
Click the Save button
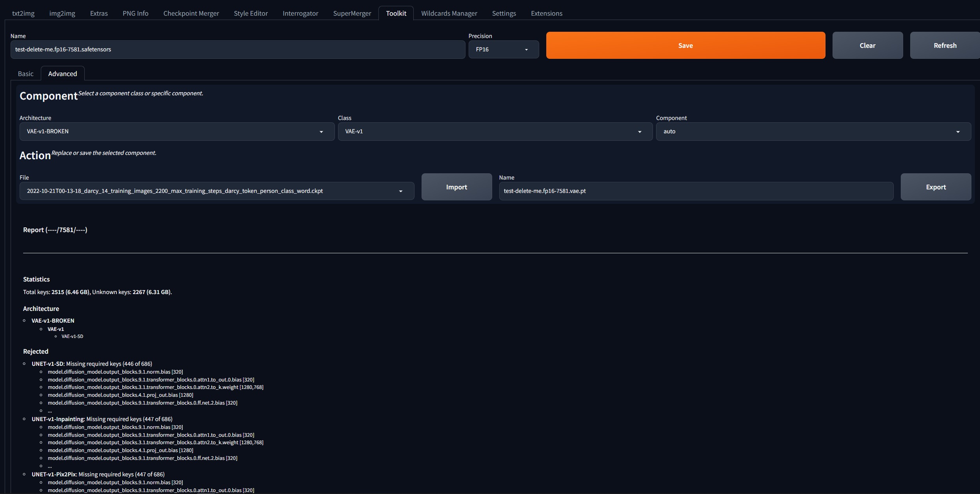pos(685,45)
